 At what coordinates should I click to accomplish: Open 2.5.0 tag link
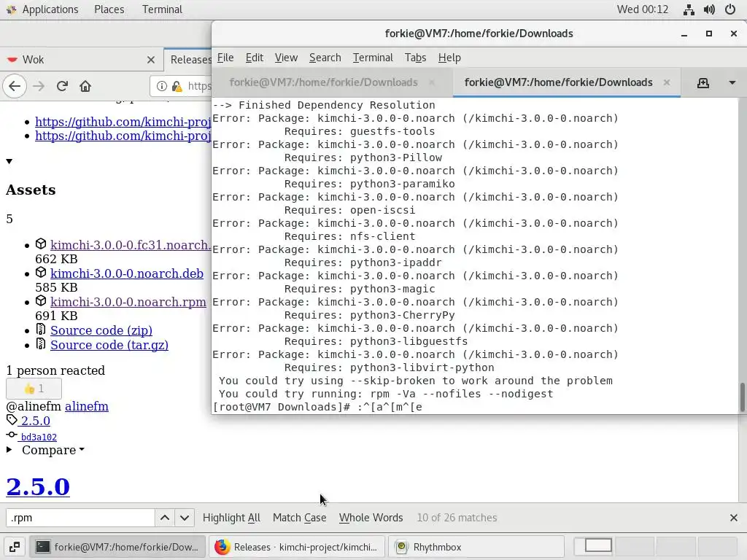click(x=35, y=421)
